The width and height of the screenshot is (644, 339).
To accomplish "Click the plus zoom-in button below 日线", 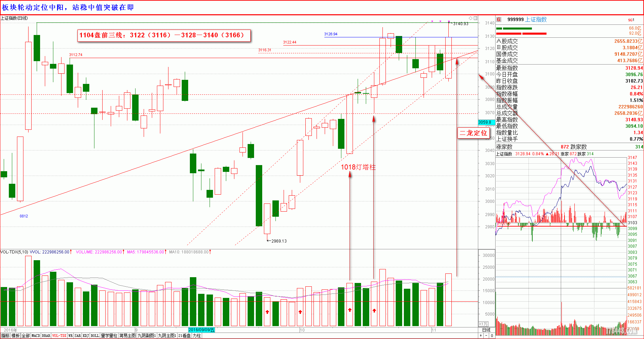I will pyautogui.click(x=481, y=336).
